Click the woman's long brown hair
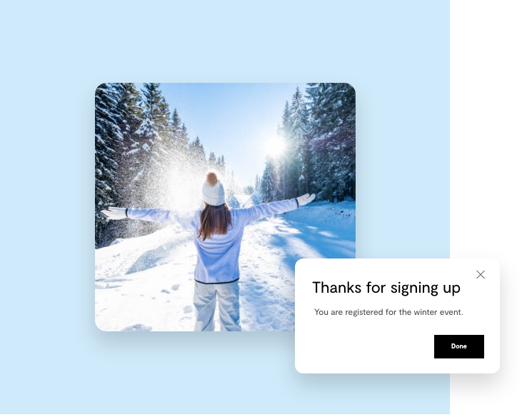532x417 pixels. click(216, 222)
